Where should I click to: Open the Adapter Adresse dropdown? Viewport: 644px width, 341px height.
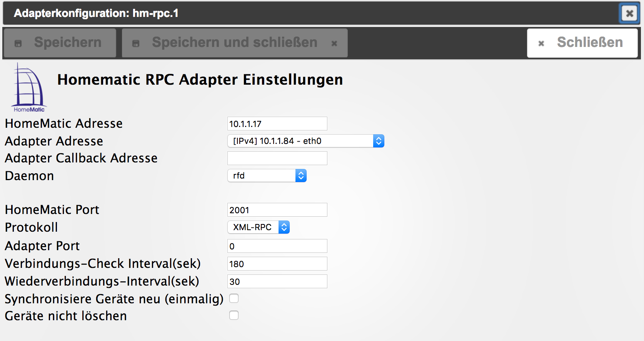click(x=305, y=141)
